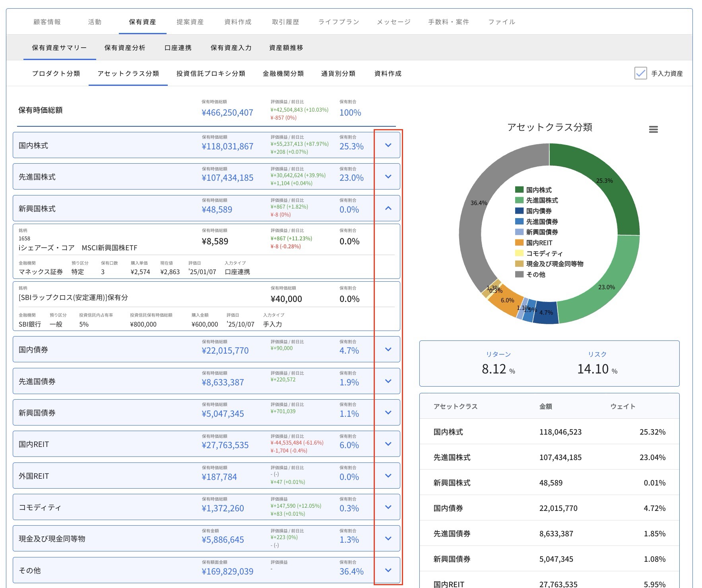Toggle the 手入力資産 checkbox
This screenshot has width=702, height=588.
coord(641,73)
